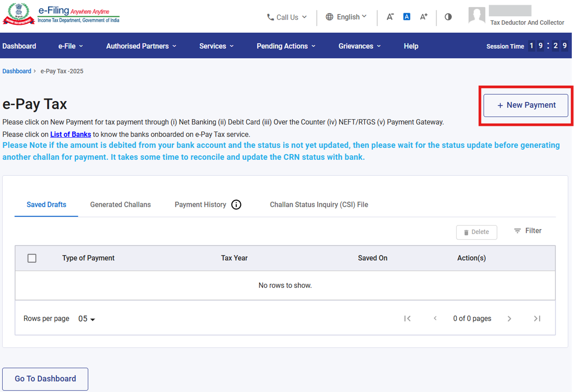This screenshot has width=574, height=392.
Task: Click the New Payment button
Action: pos(526,105)
